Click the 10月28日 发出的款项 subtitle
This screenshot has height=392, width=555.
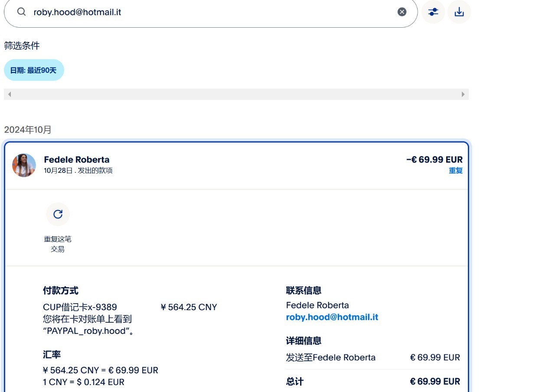(x=78, y=171)
